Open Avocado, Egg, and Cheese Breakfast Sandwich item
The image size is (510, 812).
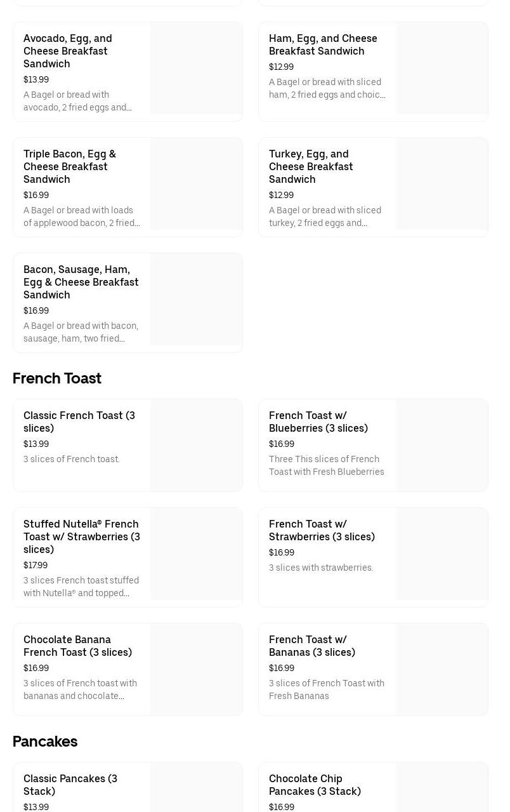67,51
